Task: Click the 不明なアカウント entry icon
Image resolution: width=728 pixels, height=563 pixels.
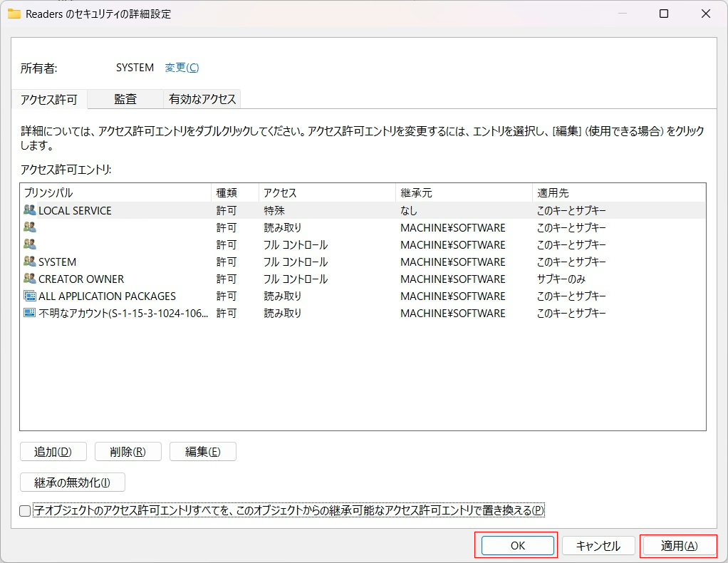Action: tap(30, 313)
